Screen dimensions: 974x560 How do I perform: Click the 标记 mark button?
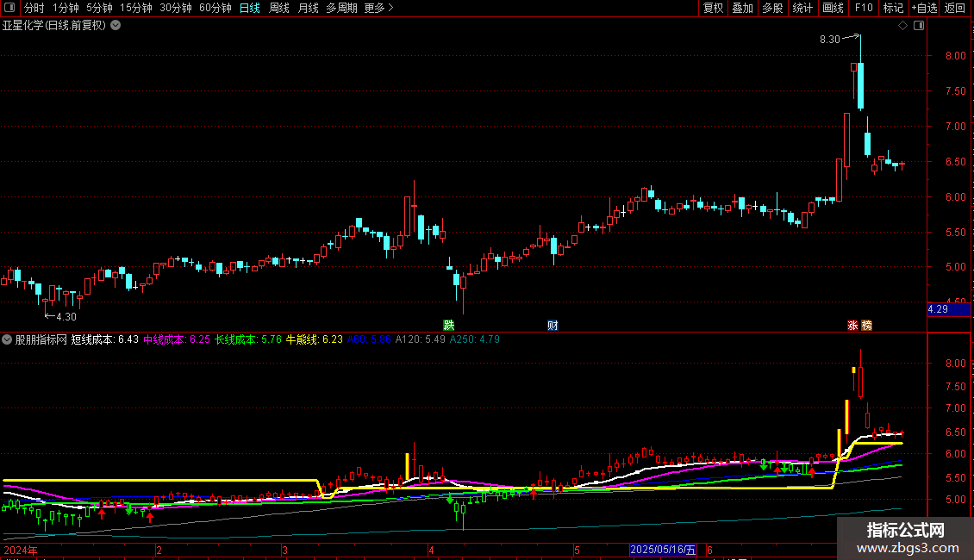tap(893, 8)
